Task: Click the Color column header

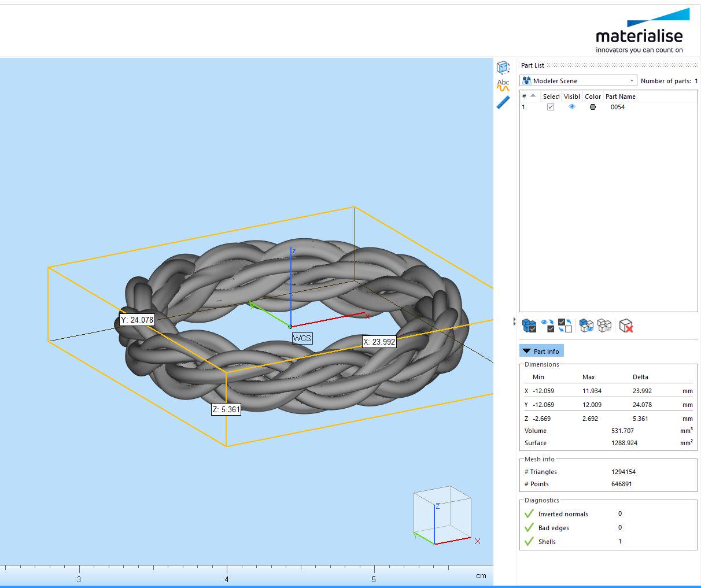Action: pyautogui.click(x=593, y=97)
